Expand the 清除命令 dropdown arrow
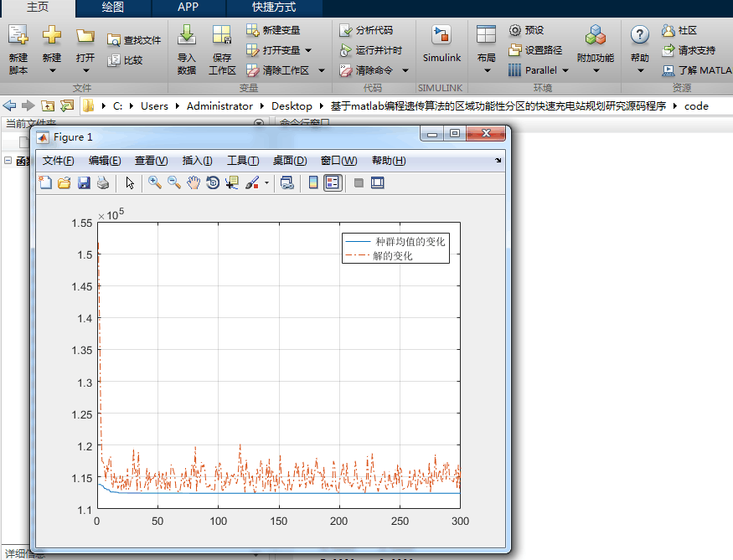The image size is (733, 560). pyautogui.click(x=405, y=70)
